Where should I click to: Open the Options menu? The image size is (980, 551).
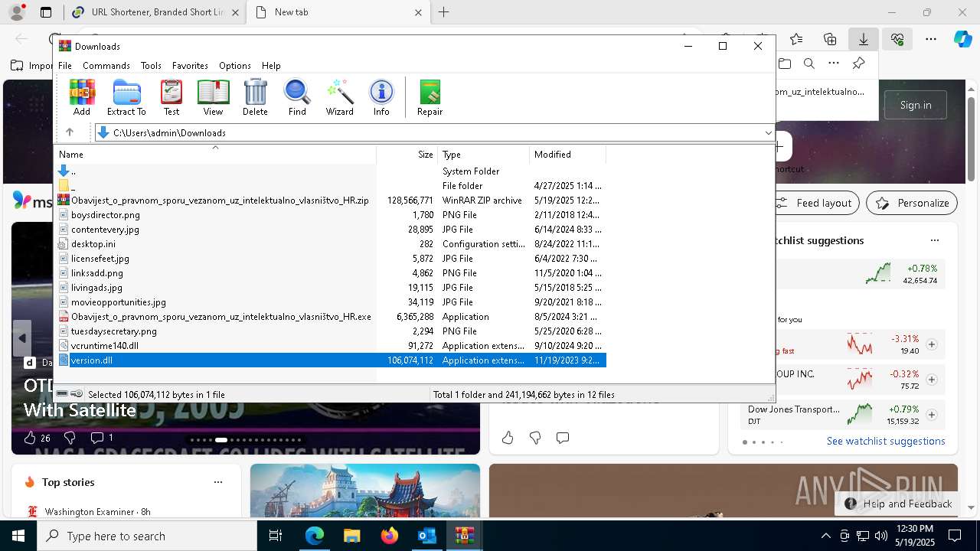pyautogui.click(x=235, y=66)
